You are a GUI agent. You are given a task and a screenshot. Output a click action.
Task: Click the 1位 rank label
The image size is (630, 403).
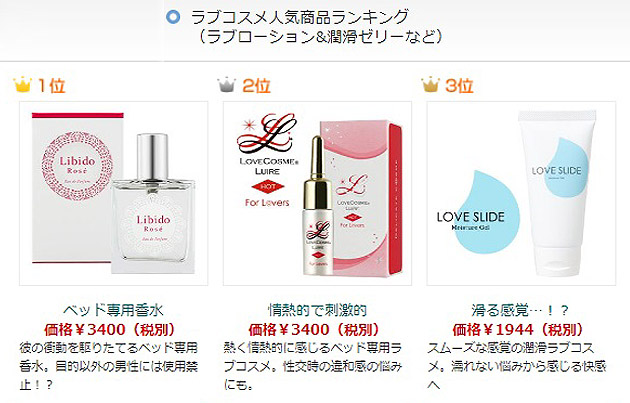point(51,86)
